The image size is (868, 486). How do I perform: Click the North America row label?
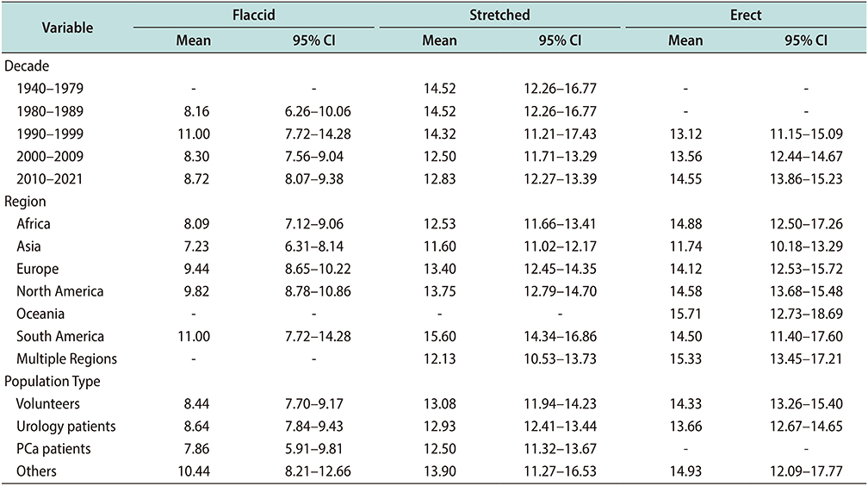click(59, 291)
